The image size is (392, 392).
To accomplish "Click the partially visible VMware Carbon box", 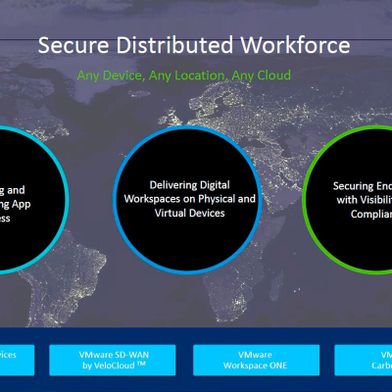I will point(363,360).
